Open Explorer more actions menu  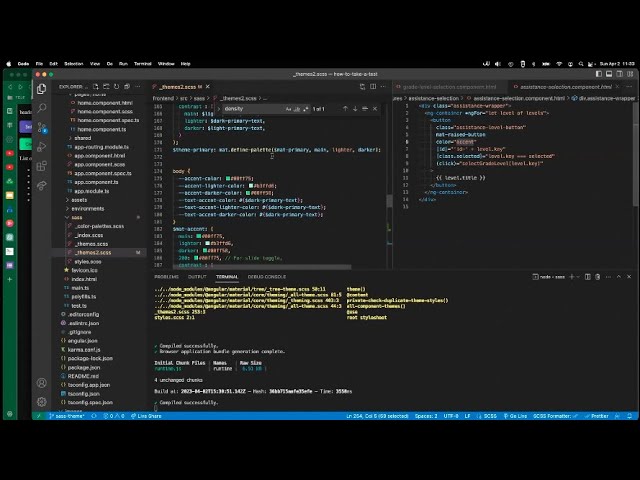(x=138, y=87)
